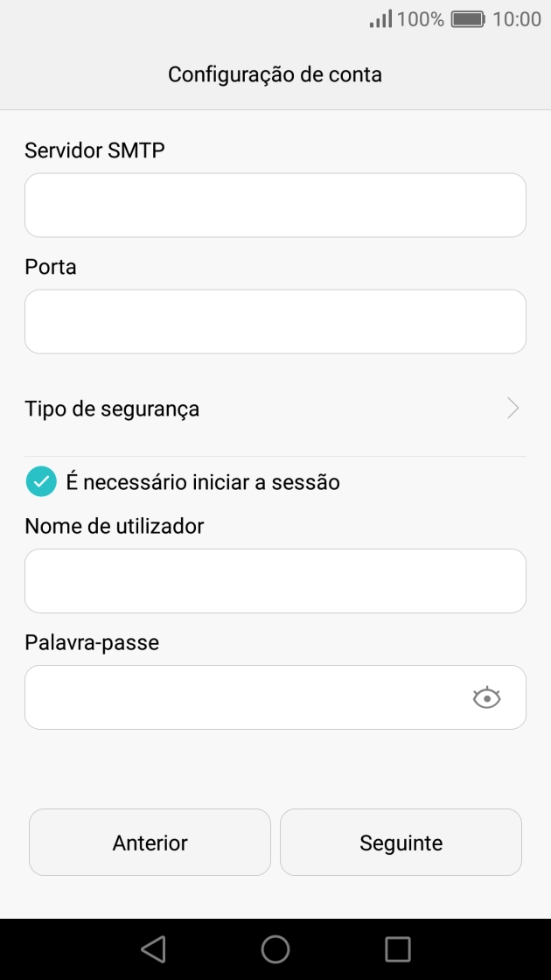Disable 'É necessário iniciar a sessão'
This screenshot has width=551, height=980.
[x=39, y=481]
